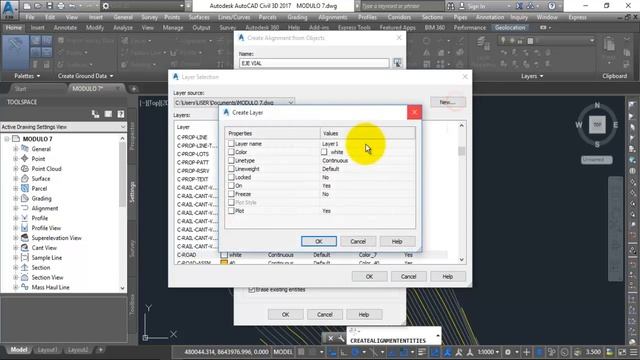The width and height of the screenshot is (640, 360).
Task: Click the Plot printer quick access icon
Action: (61, 6)
